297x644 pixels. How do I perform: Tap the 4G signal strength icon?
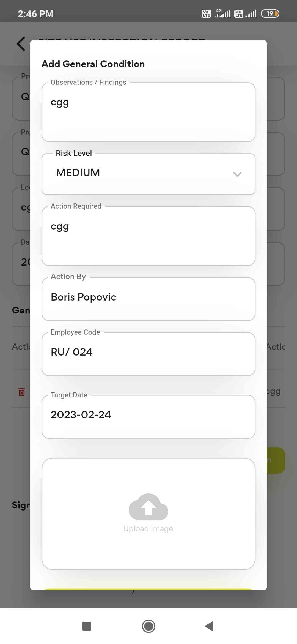[x=223, y=13]
